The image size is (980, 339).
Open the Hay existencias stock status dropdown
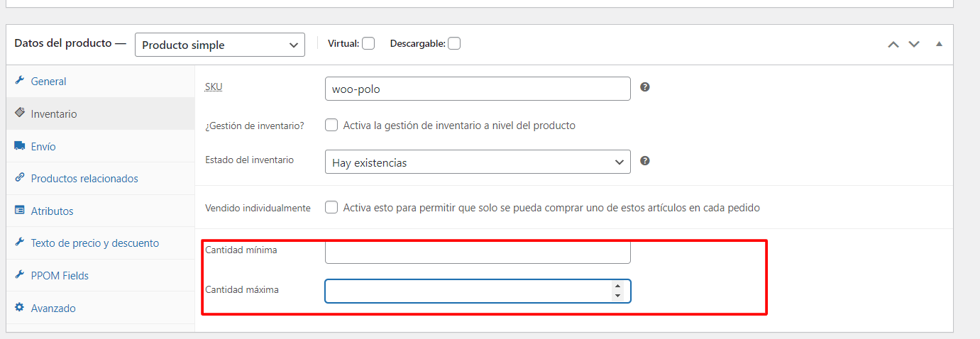[x=478, y=162]
